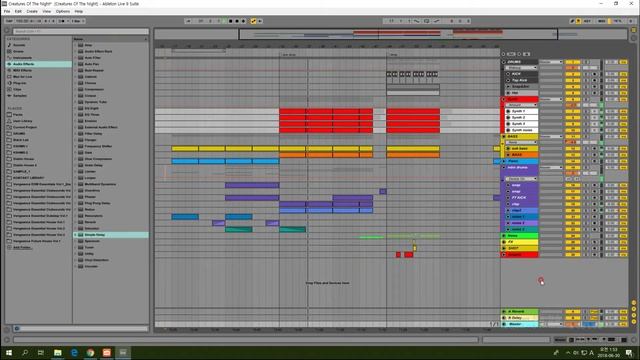Toggle Key Map Mode switch
The height and width of the screenshot is (360, 640).
click(587, 21)
